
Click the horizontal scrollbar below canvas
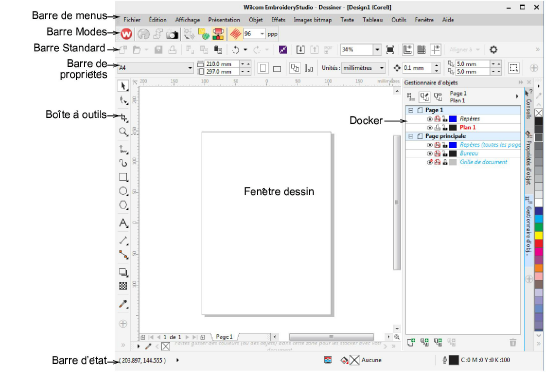[x=331, y=337]
